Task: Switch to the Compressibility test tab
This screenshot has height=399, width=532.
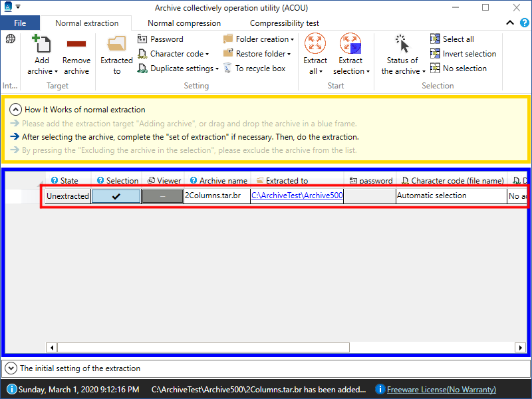Action: 284,23
